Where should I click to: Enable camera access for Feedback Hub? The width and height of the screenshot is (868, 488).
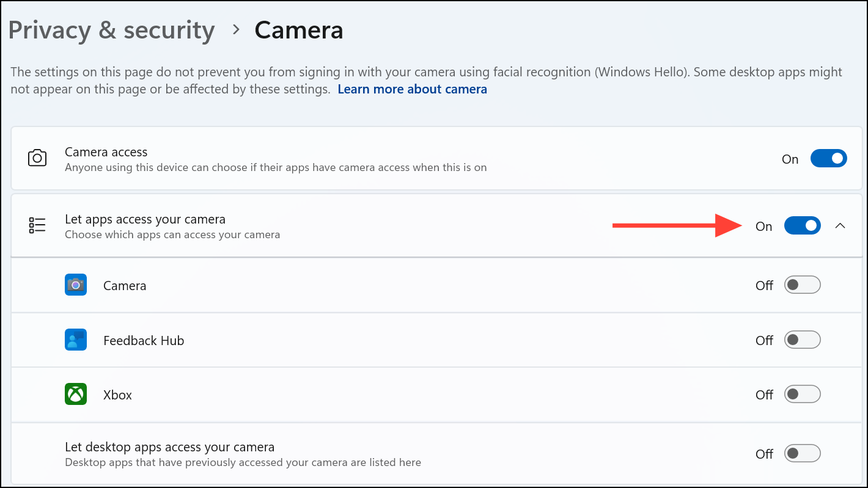coord(803,340)
